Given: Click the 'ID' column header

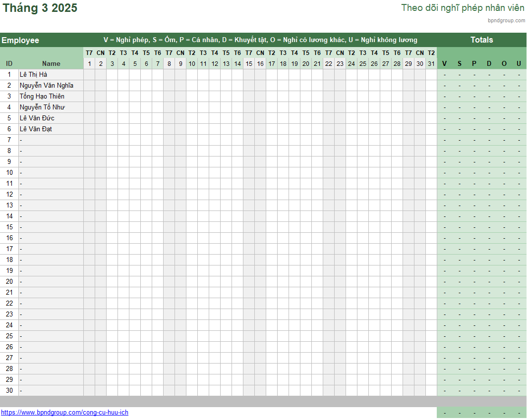Looking at the screenshot, I should point(9,64).
